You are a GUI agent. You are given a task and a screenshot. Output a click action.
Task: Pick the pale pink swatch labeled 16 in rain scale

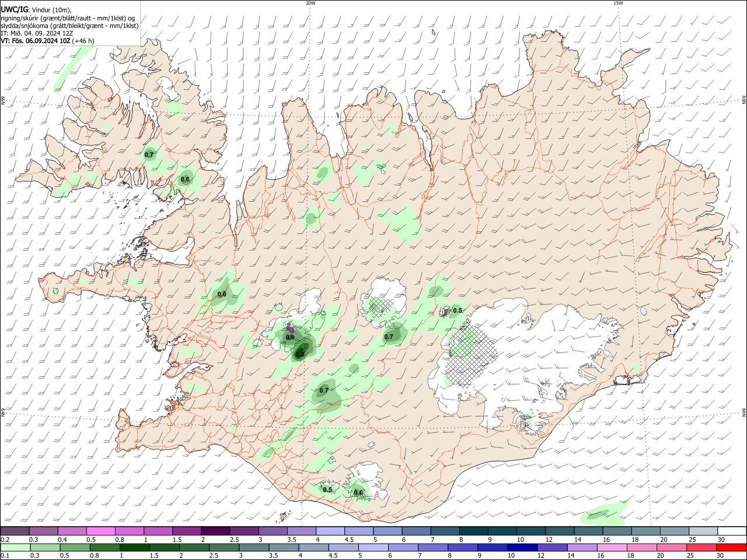612,548
